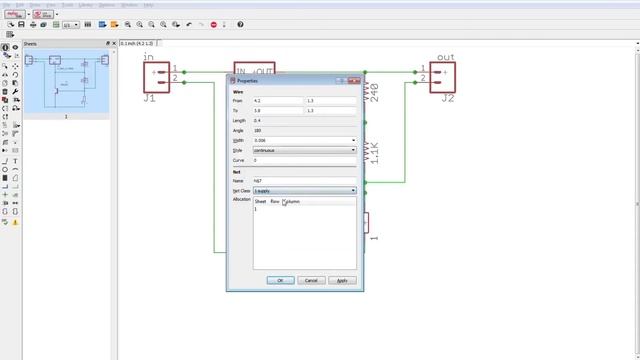Open the Help question mark icon
This screenshot has height=360, width=640.
(240, 24)
